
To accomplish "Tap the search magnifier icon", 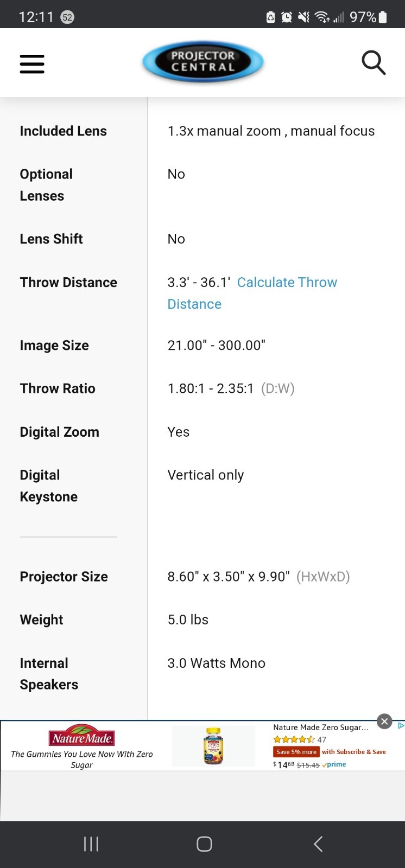I will tap(374, 63).
